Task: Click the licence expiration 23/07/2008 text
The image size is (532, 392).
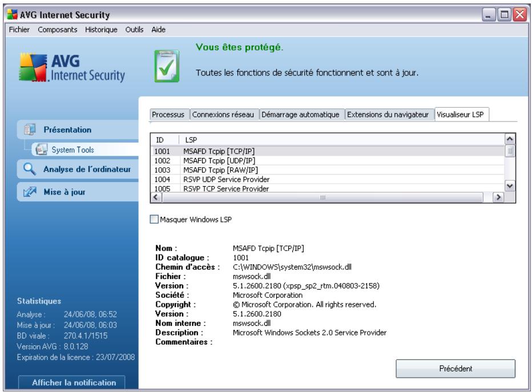Action: pos(115,357)
